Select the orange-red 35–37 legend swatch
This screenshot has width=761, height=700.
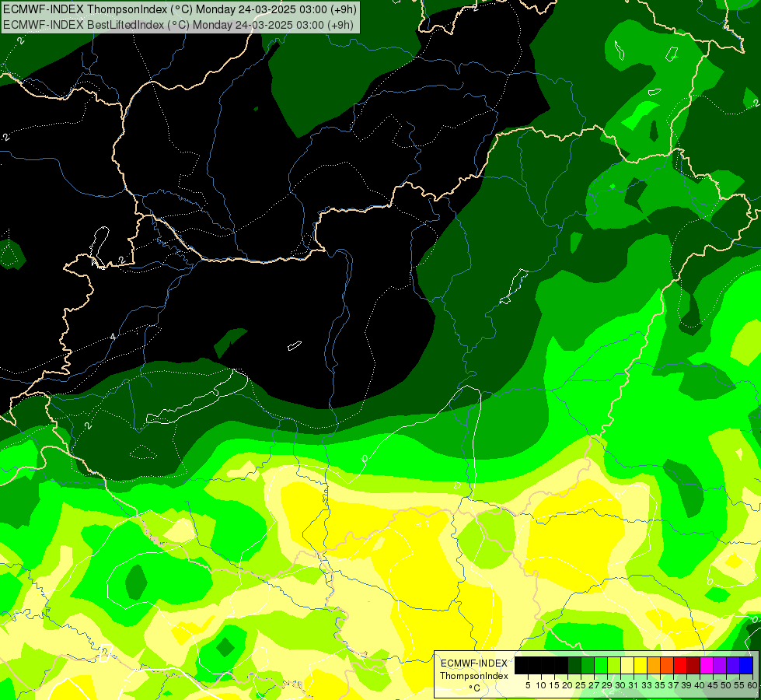pos(667,666)
